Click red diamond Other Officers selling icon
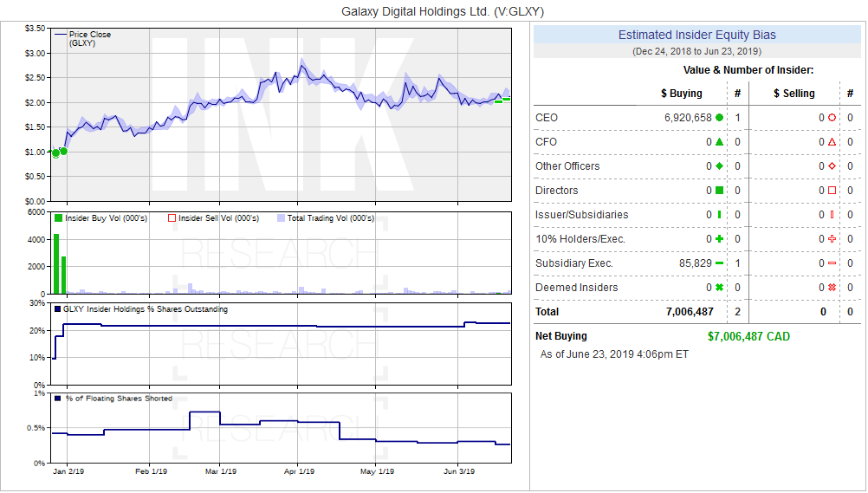 tap(832, 166)
